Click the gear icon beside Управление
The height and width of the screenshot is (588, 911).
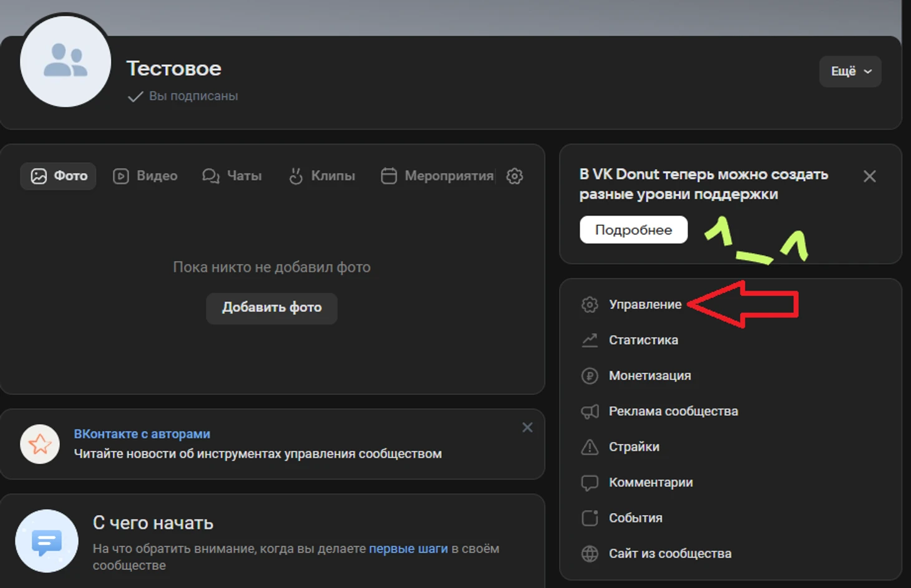590,304
